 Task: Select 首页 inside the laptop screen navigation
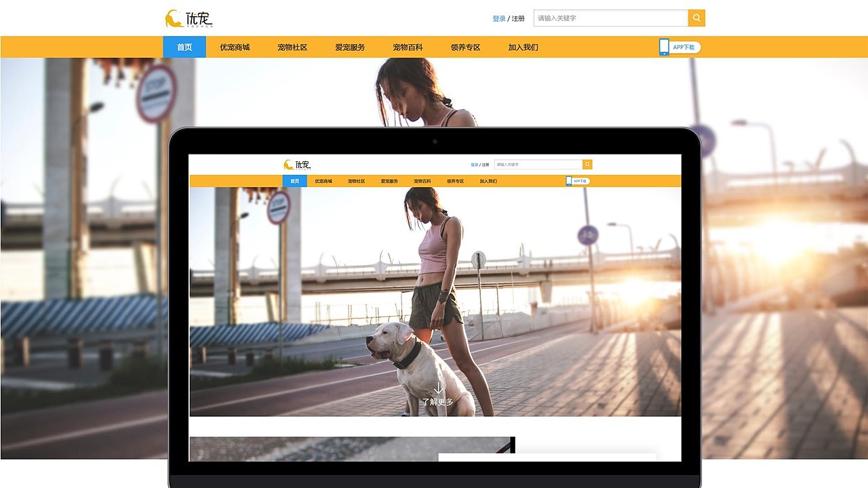tap(295, 181)
